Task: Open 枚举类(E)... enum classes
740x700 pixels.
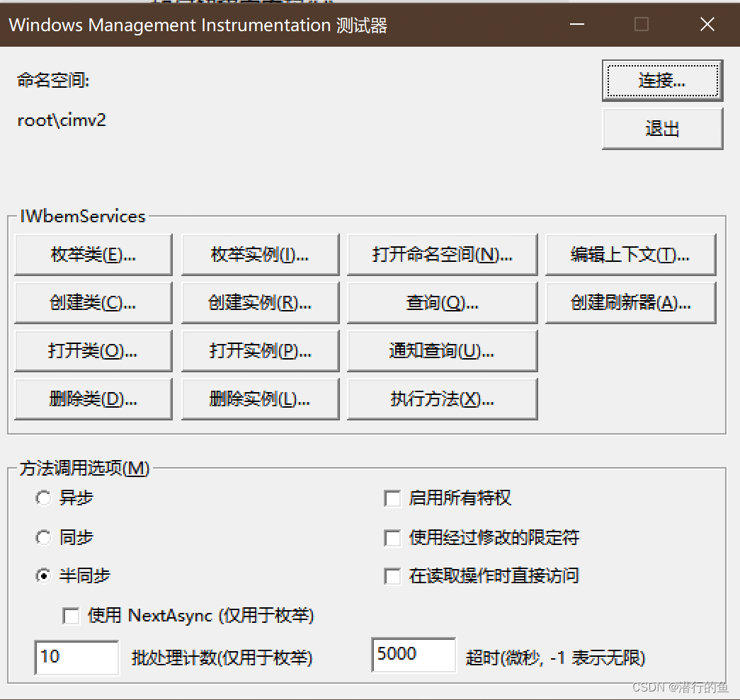Action: click(x=93, y=255)
